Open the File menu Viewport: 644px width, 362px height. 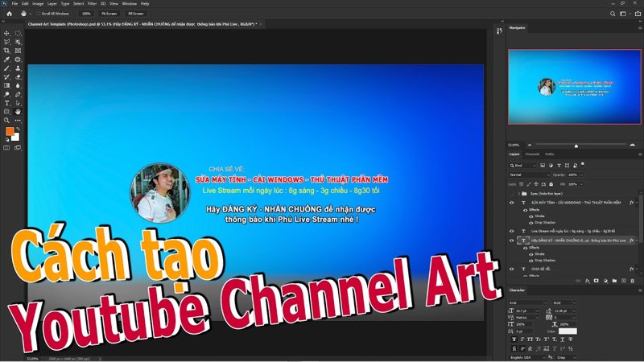click(14, 4)
